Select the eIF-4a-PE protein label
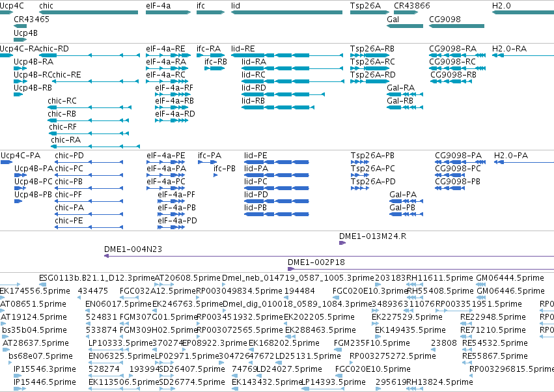554x392 pixels. tap(166, 156)
